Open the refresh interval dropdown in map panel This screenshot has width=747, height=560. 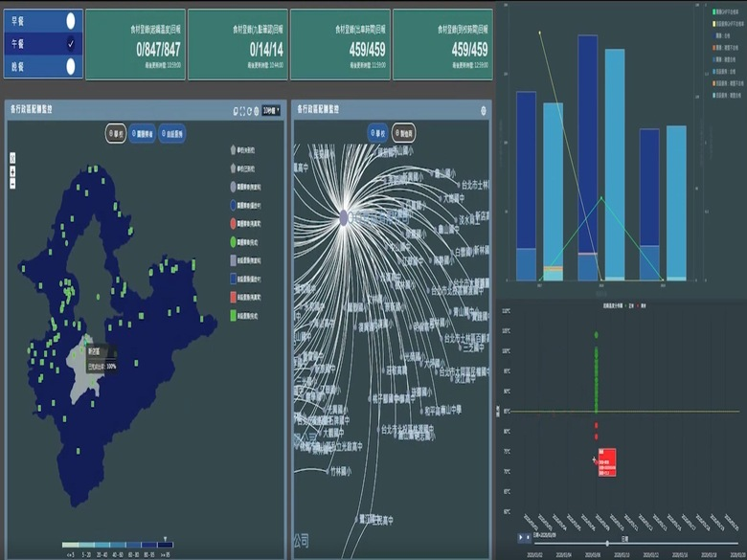point(271,110)
